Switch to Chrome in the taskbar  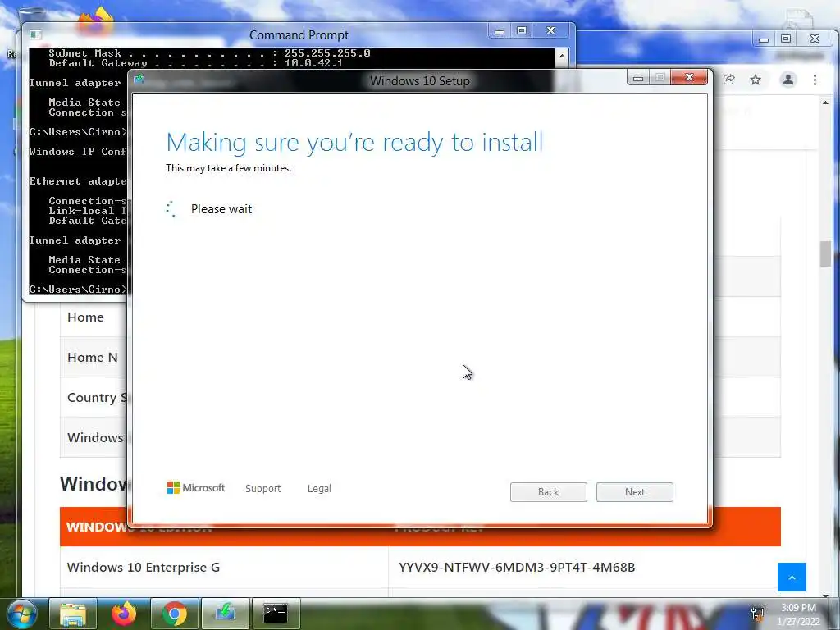click(175, 614)
